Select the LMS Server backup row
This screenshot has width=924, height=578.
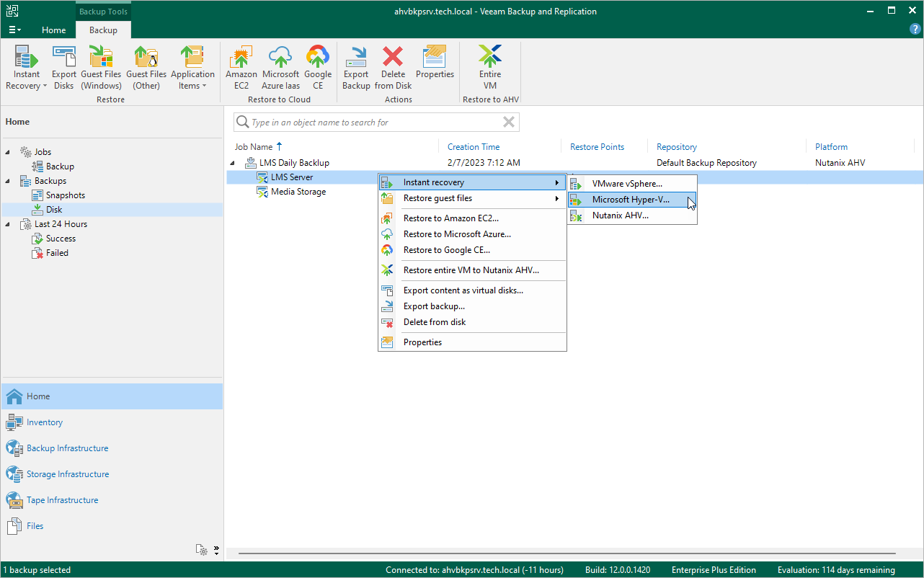pyautogui.click(x=291, y=177)
